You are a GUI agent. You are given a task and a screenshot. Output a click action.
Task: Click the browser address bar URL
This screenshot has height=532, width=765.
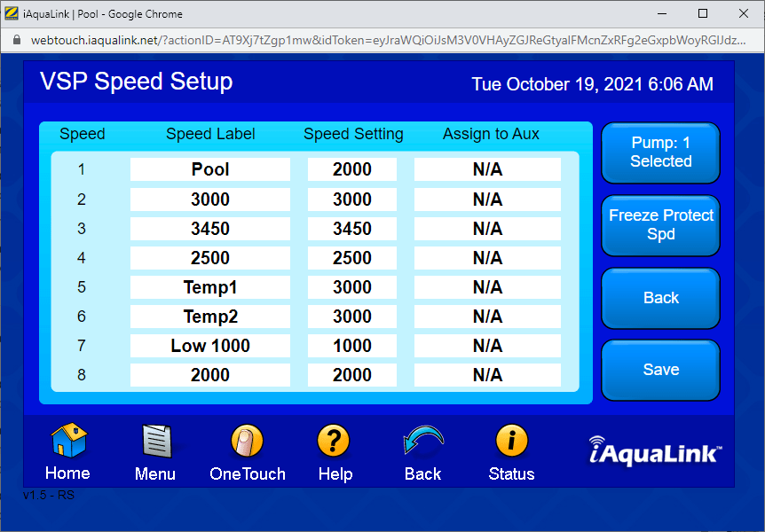tap(388, 40)
